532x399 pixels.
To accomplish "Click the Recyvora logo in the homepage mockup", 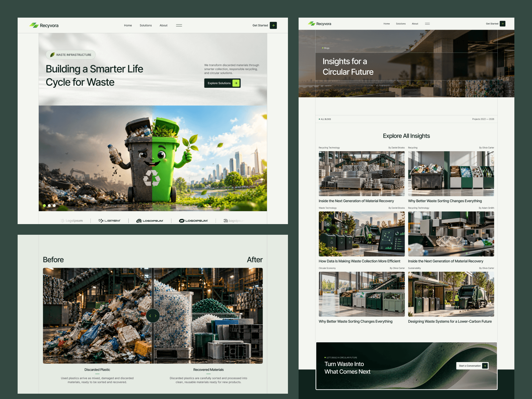I will point(44,25).
